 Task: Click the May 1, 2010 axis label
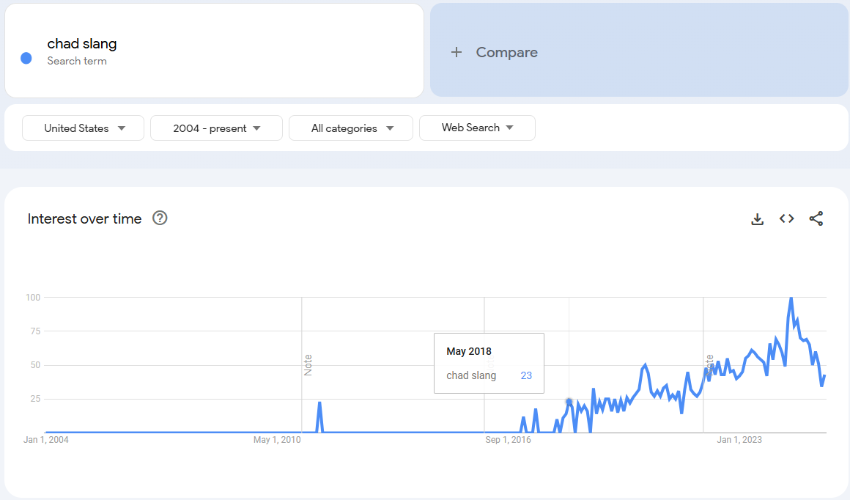[277, 440]
